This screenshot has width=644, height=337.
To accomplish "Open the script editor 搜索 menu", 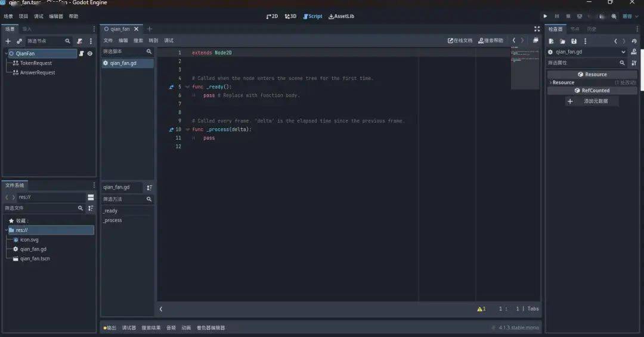I will click(138, 41).
